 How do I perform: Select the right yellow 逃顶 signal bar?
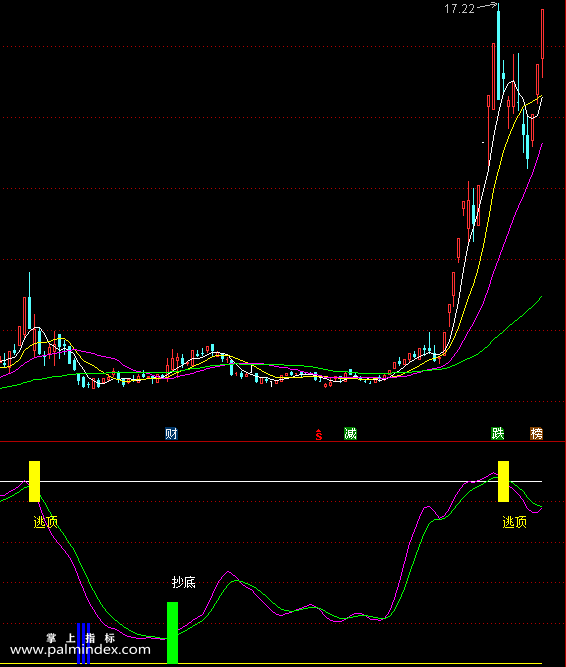[503, 481]
